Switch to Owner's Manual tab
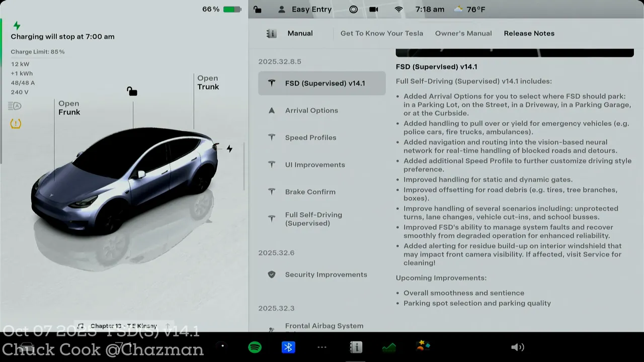The image size is (644, 362). [x=463, y=33]
